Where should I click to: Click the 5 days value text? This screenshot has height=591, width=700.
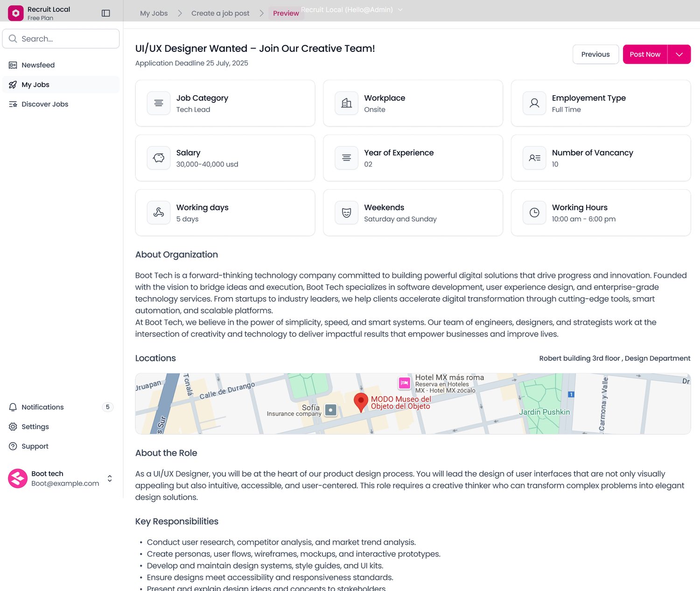188,219
